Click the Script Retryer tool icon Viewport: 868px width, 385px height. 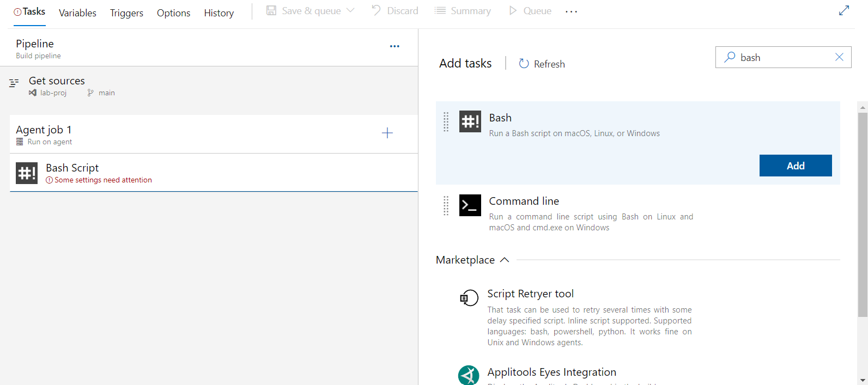click(469, 298)
